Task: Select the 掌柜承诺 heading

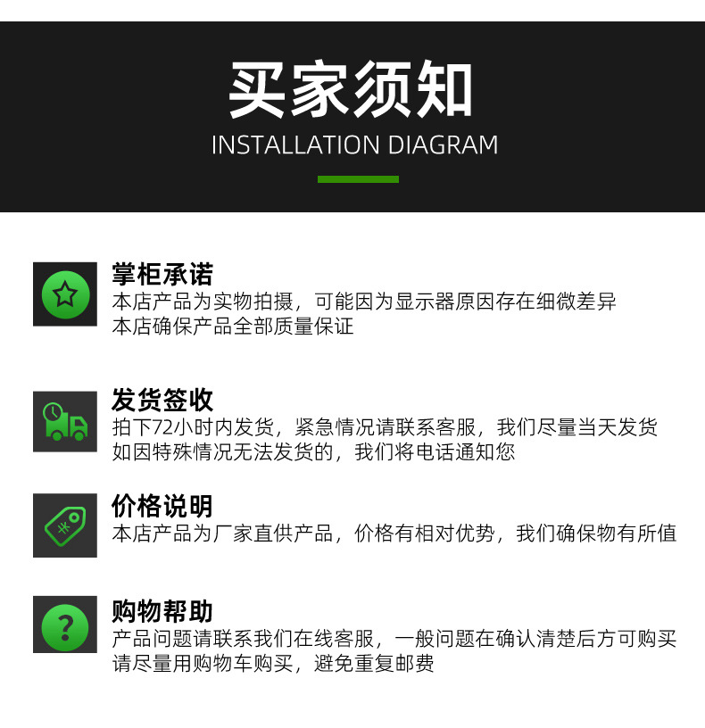Action: coord(162,274)
